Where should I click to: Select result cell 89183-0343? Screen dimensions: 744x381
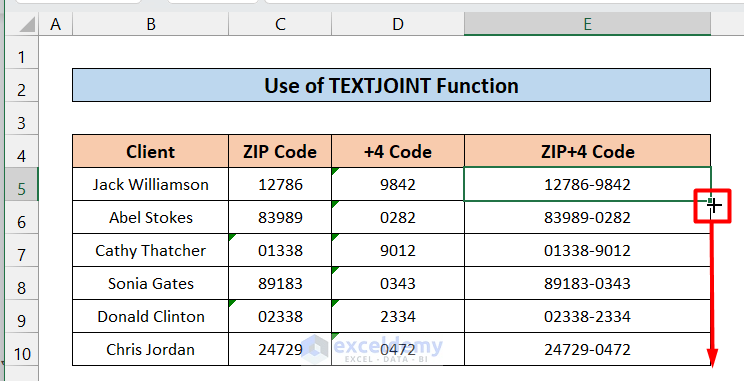(x=587, y=283)
